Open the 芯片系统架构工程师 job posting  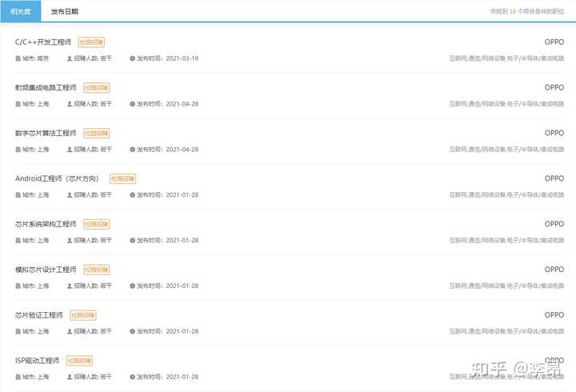46,224
